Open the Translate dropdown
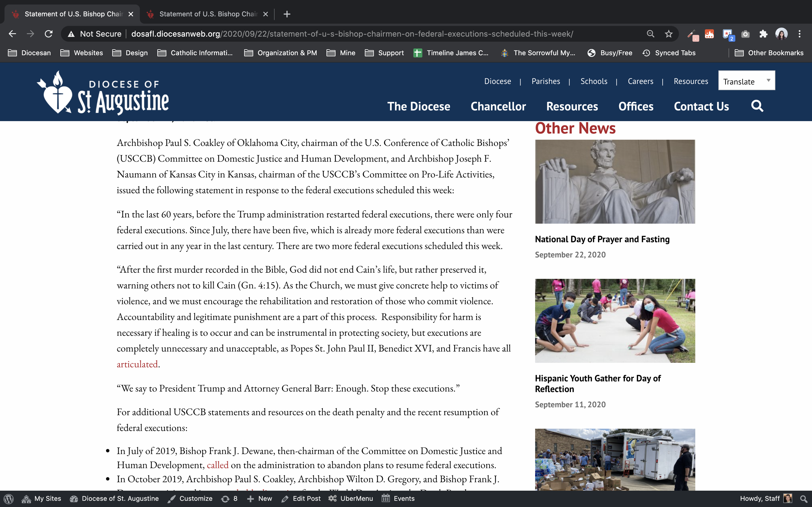The image size is (812, 507). tap(746, 81)
